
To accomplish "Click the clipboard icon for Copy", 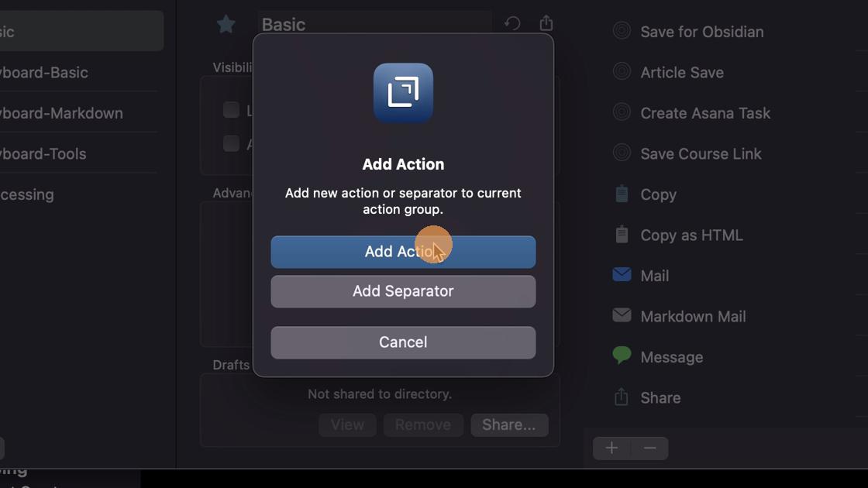I will click(x=622, y=194).
